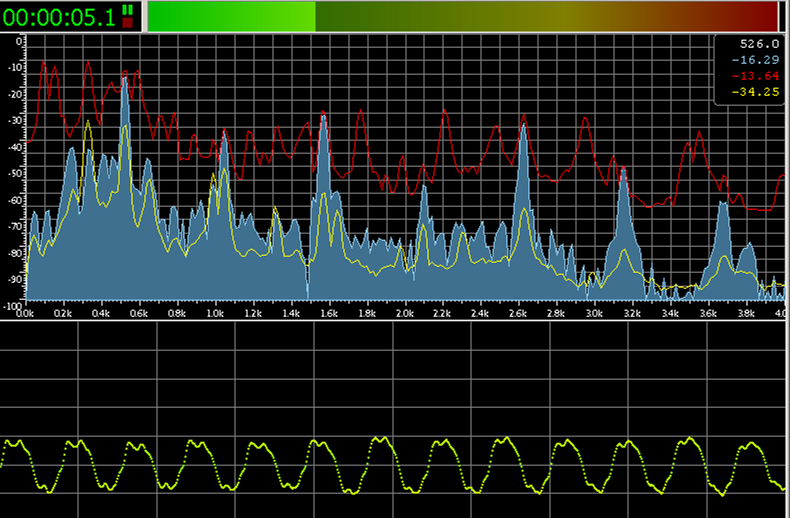790x518 pixels.
Task: Click the 2.4k frequency axis label
Action: 480,313
